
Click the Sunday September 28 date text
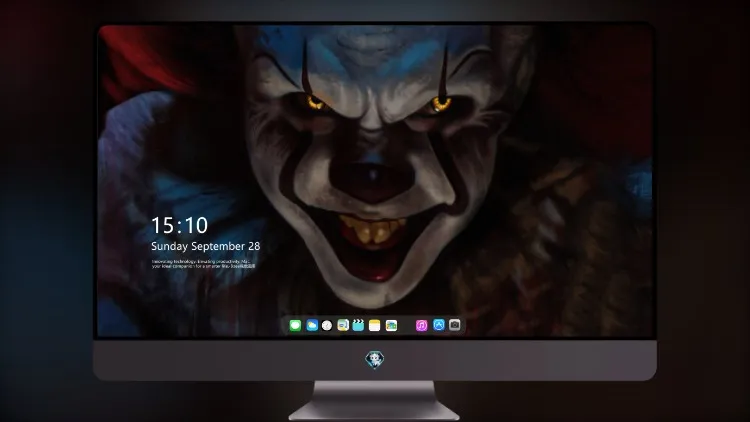[x=206, y=246]
